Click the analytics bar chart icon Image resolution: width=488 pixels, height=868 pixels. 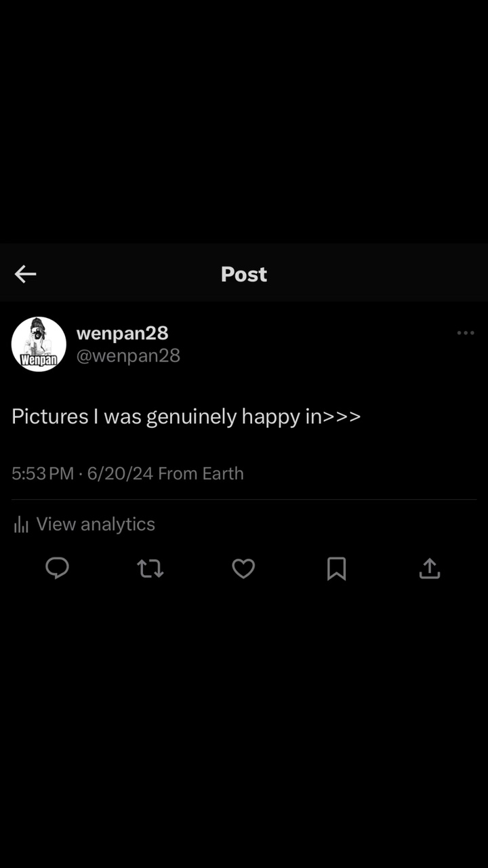(21, 524)
